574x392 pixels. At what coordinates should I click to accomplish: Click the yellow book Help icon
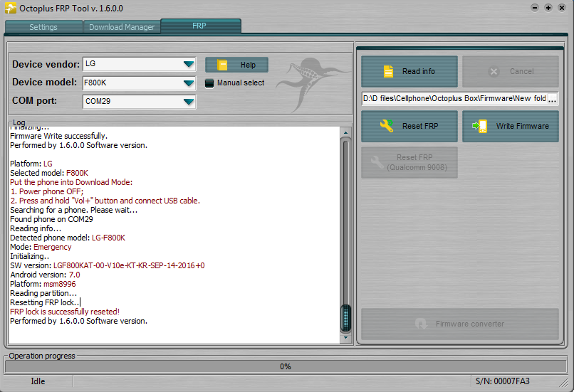[222, 65]
